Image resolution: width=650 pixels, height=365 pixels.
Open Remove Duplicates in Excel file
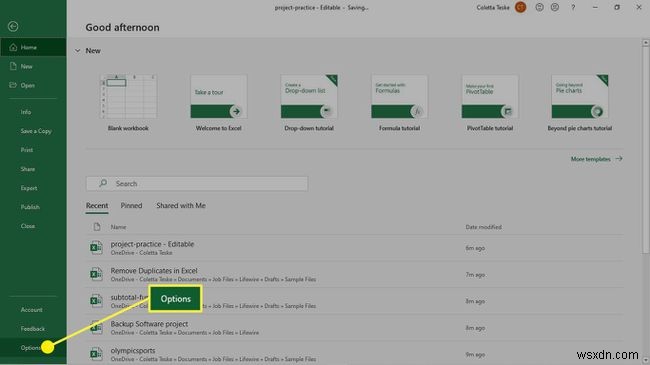pyautogui.click(x=354, y=275)
